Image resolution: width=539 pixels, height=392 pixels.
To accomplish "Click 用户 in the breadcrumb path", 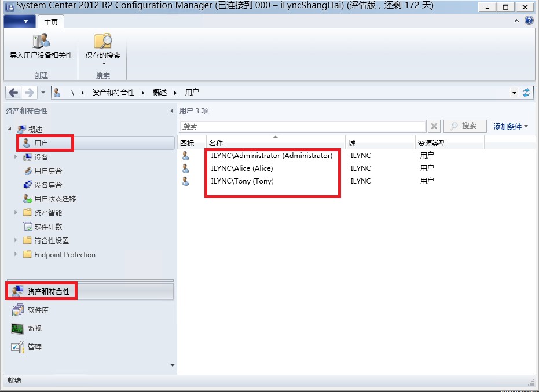I will (x=192, y=93).
